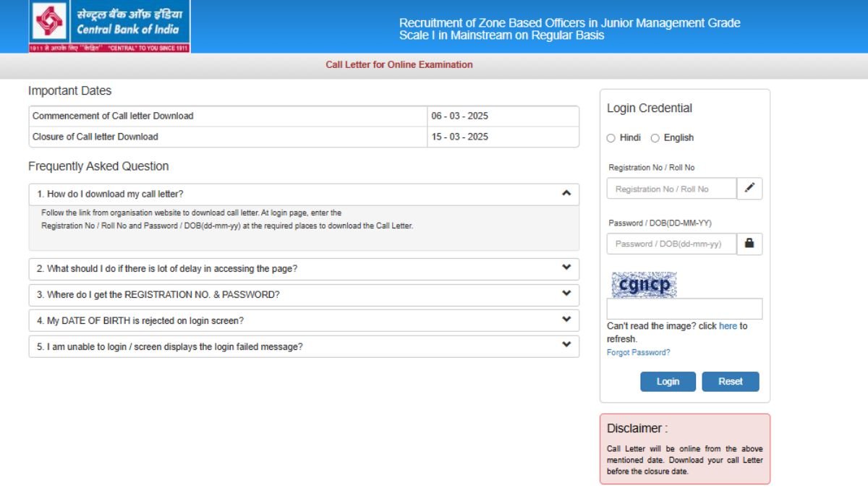The height and width of the screenshot is (488, 868).
Task: Click the lock icon beside Password field
Action: (749, 244)
